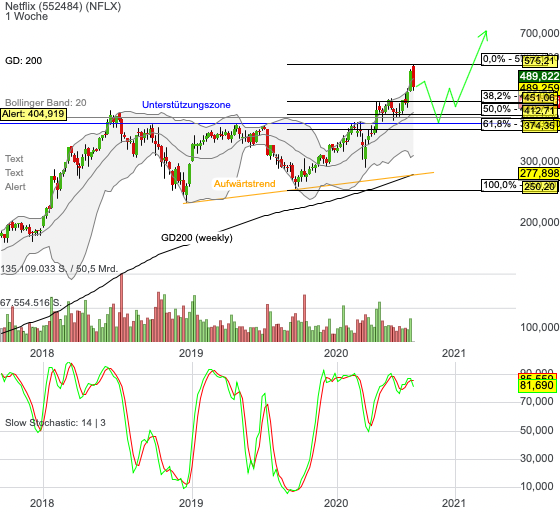560x512 pixels.
Task: Click the '200,000' price axis label
Action: point(539,222)
